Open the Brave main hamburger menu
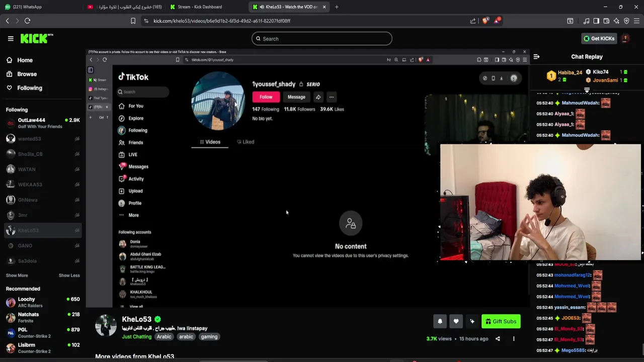 pos(636,21)
